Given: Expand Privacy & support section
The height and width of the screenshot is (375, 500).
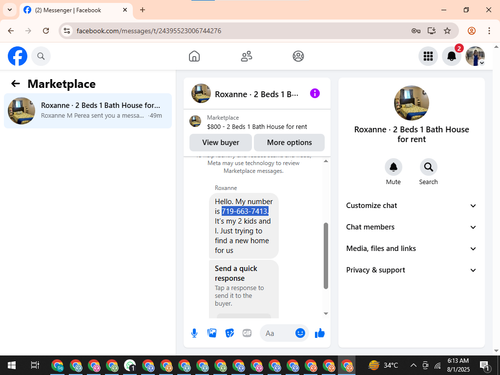Looking at the screenshot, I should (x=411, y=270).
